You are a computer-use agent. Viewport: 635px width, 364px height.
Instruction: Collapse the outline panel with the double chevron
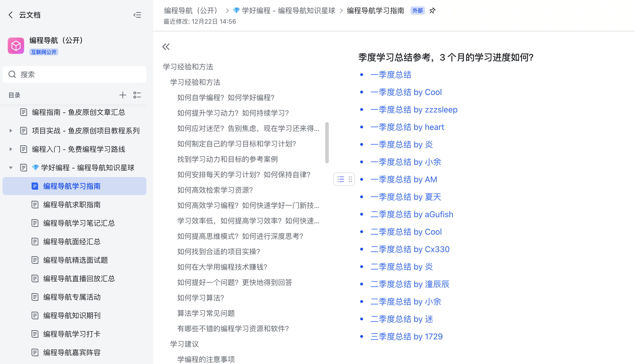coord(166,47)
